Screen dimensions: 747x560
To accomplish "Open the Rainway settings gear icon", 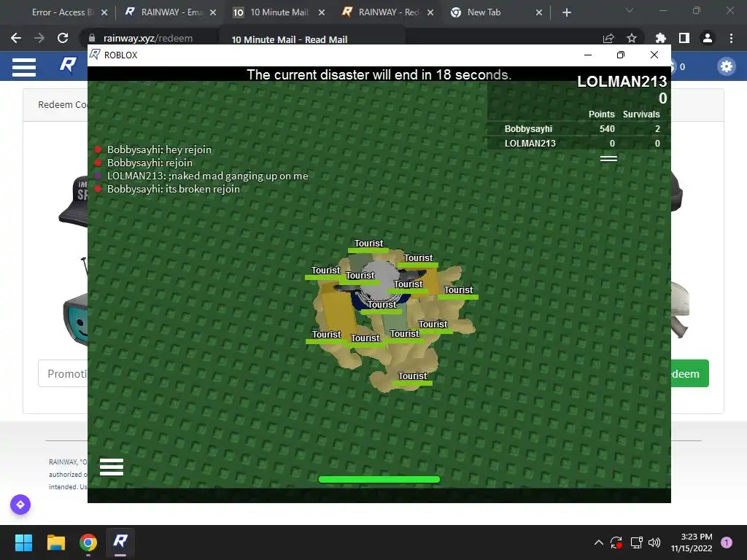I will point(726,66).
